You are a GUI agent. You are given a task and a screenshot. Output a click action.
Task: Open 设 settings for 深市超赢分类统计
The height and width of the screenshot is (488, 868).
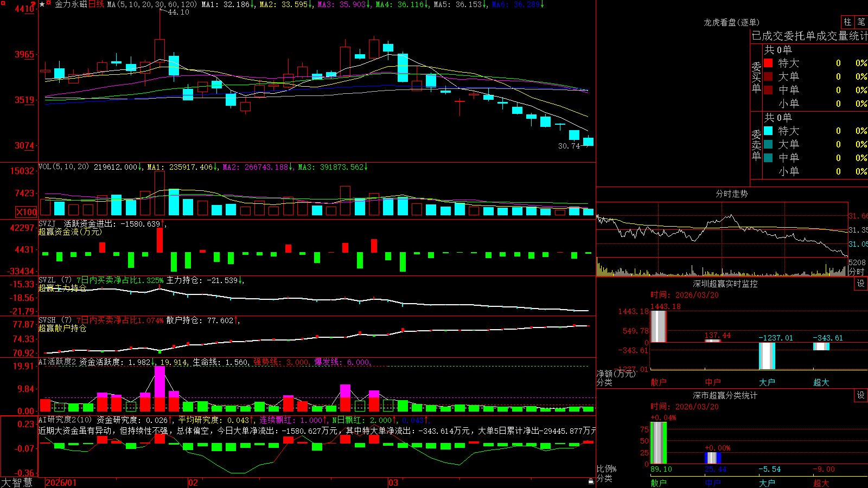861,395
